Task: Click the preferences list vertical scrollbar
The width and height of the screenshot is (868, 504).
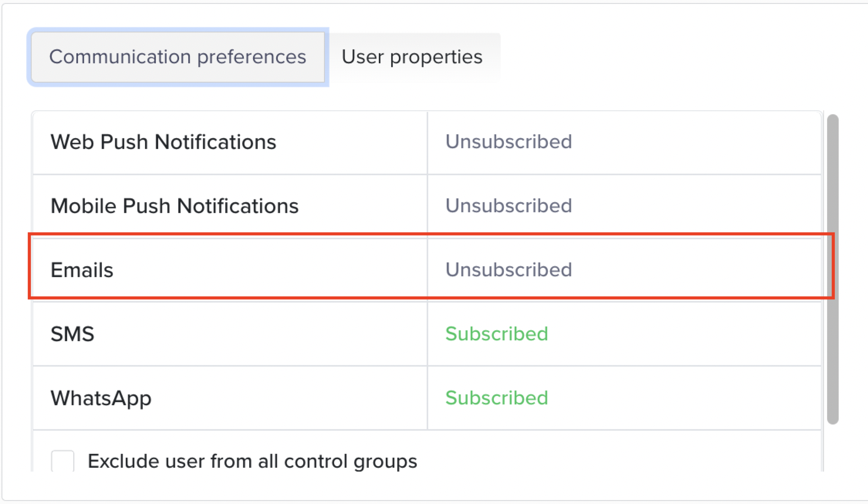Action: click(x=833, y=269)
